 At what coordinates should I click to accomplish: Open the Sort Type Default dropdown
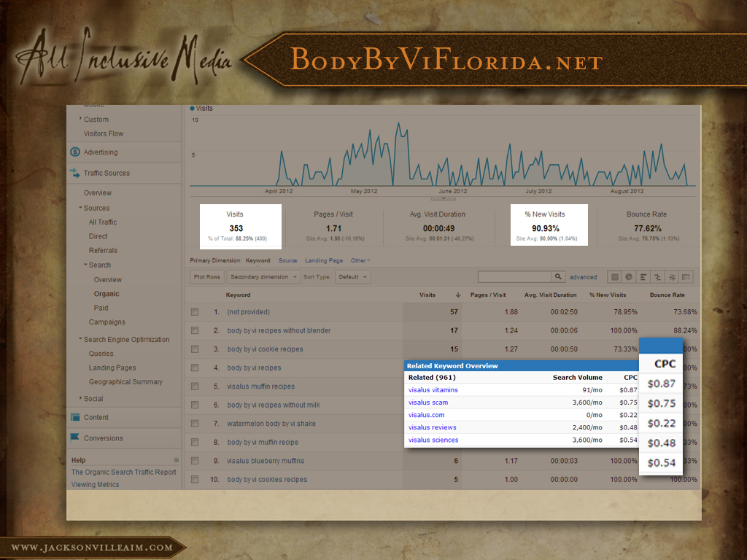click(353, 277)
